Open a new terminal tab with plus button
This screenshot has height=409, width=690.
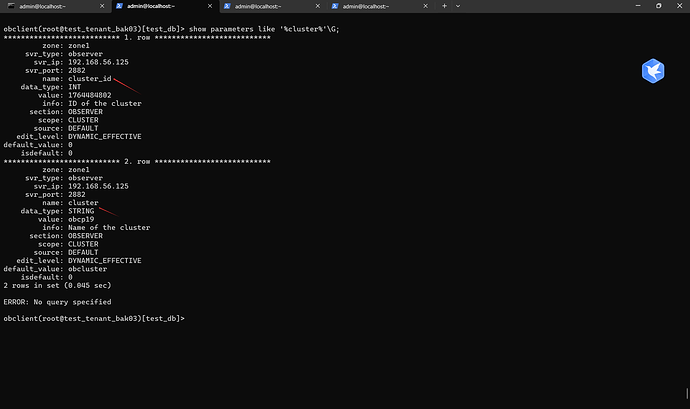pyautogui.click(x=445, y=6)
